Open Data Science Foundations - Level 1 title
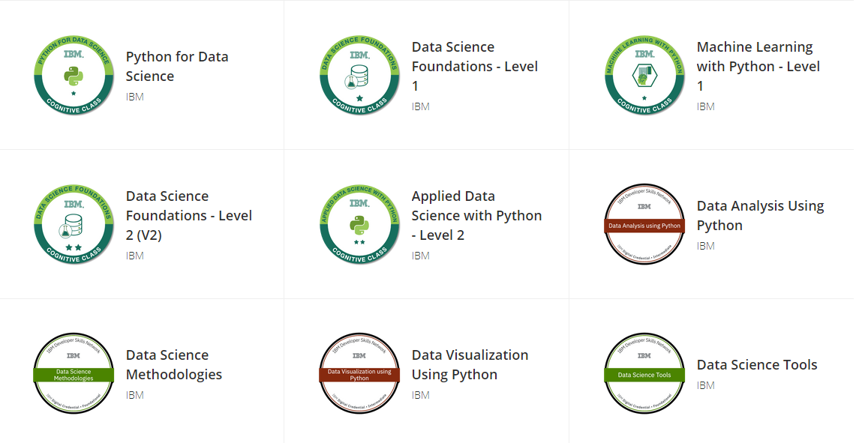This screenshot has height=443, width=868. 474,67
